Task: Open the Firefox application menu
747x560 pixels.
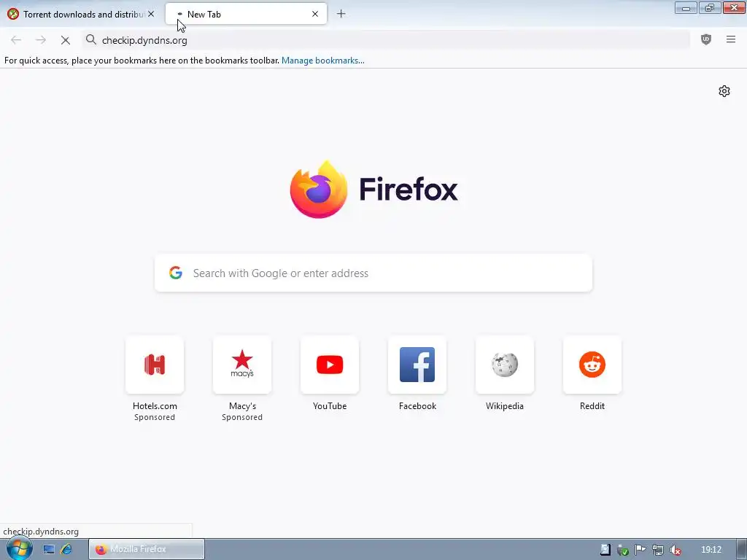Action: pyautogui.click(x=731, y=40)
